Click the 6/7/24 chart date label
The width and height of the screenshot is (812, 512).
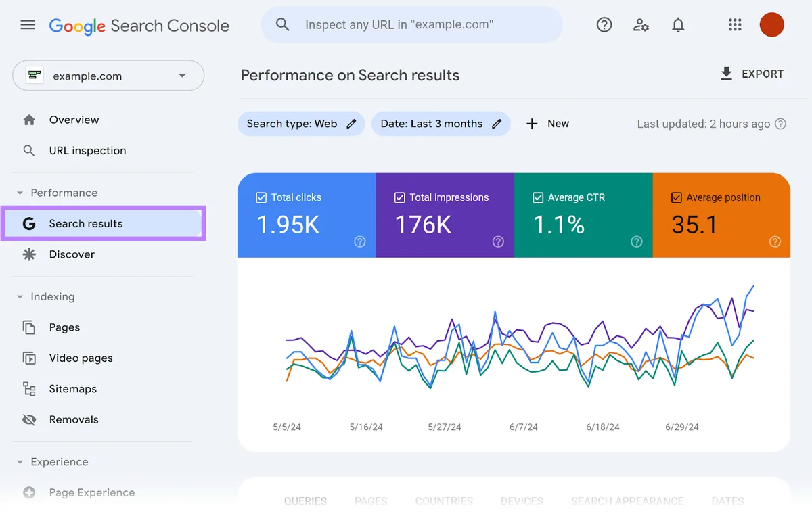click(524, 427)
